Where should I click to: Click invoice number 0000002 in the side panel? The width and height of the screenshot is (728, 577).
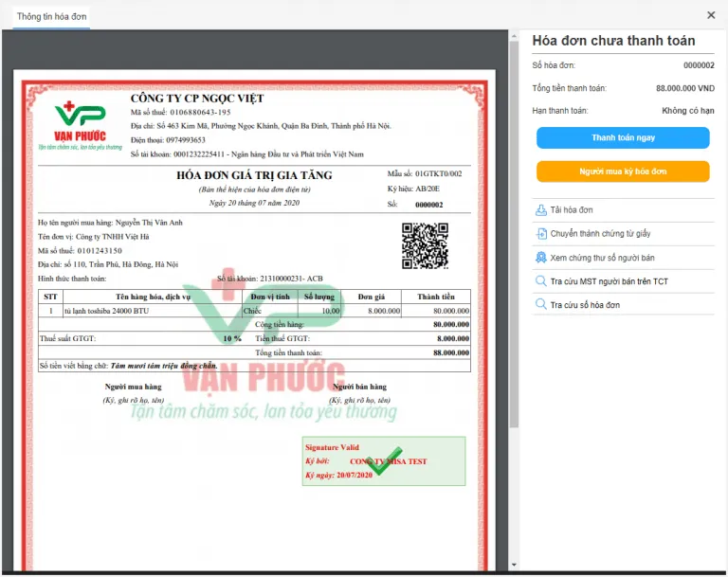[699, 65]
